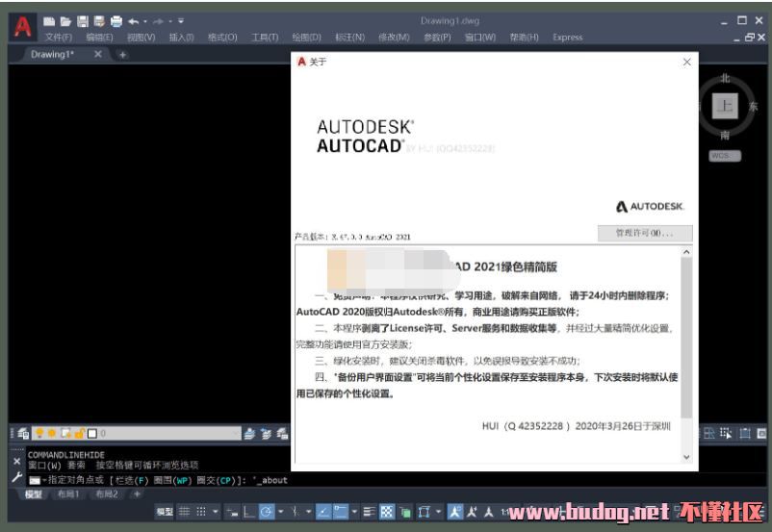772x532 pixels.
Task: Open the 格式(O) menu
Action: click(222, 38)
